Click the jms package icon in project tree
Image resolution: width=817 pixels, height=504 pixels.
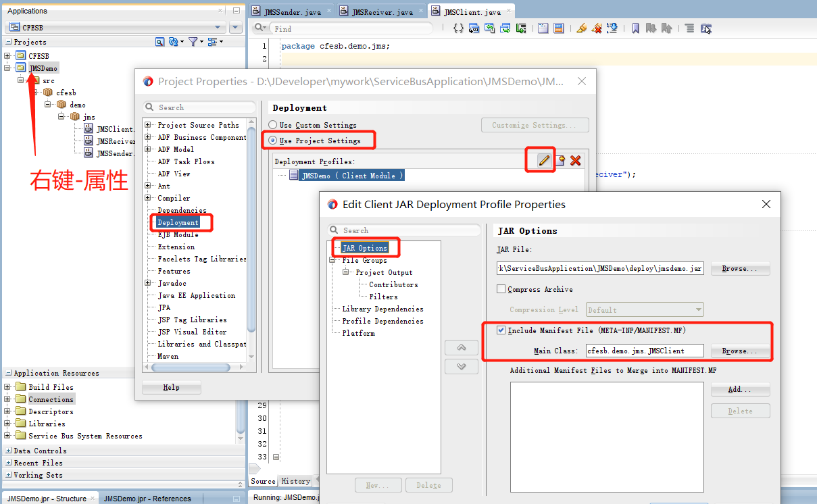tap(75, 117)
